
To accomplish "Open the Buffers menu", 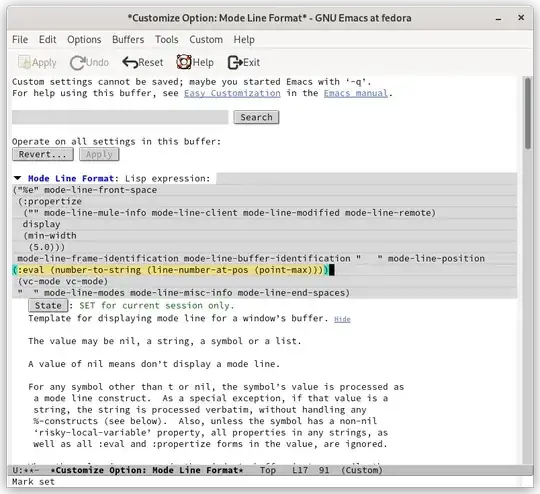I will click(x=128, y=40).
